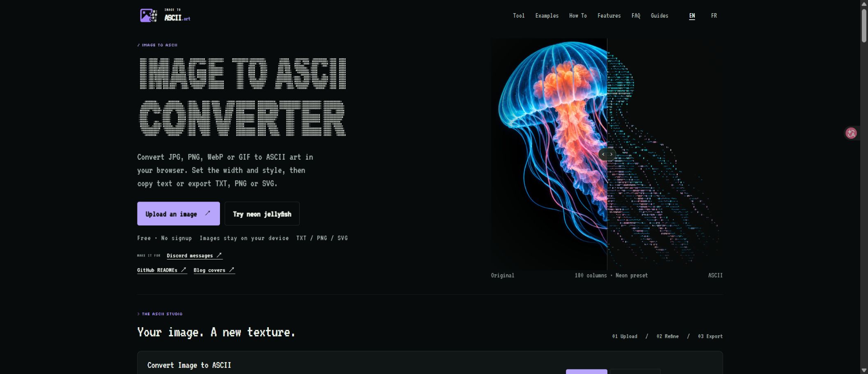Open the Blog covers link

click(214, 270)
